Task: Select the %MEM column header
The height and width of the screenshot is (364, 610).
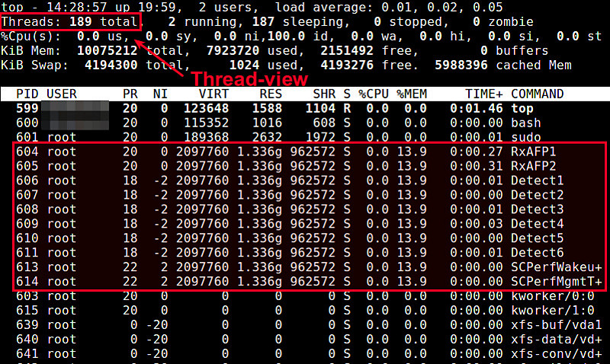Action: click(x=412, y=94)
